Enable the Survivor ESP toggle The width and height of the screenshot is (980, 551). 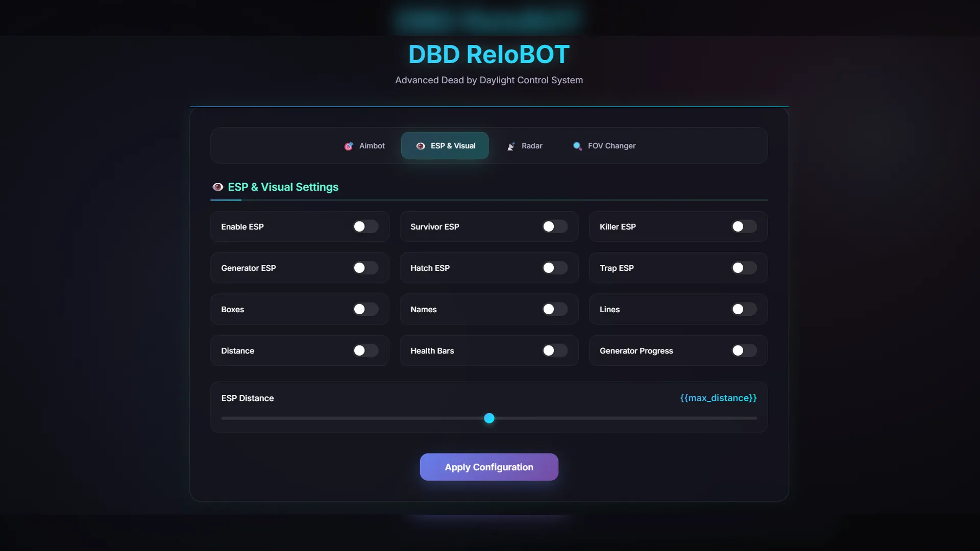pos(555,227)
